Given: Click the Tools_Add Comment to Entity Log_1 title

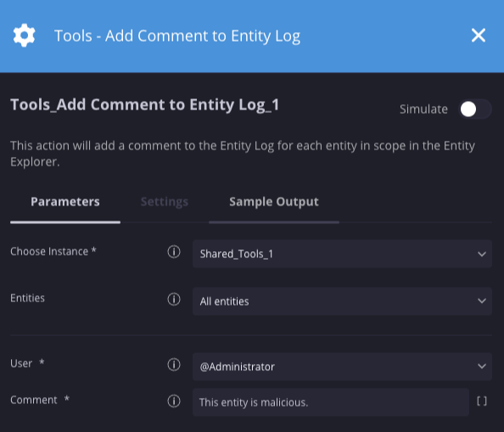Looking at the screenshot, I should (144, 104).
